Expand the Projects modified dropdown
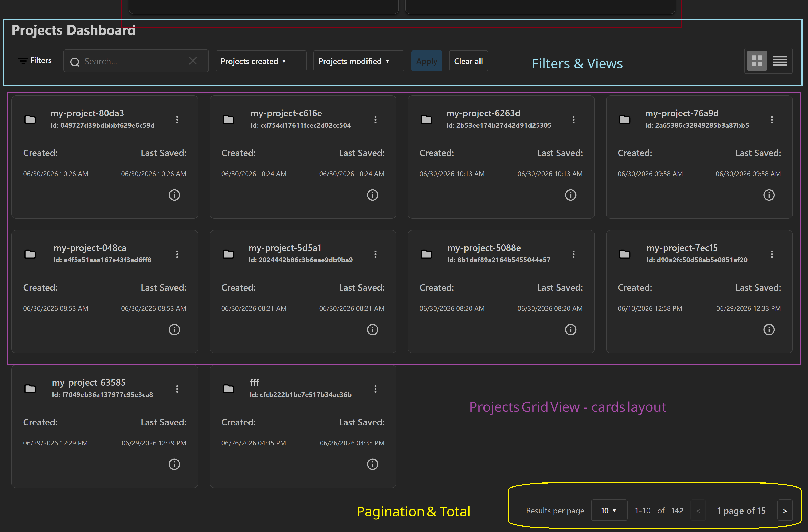 click(358, 61)
